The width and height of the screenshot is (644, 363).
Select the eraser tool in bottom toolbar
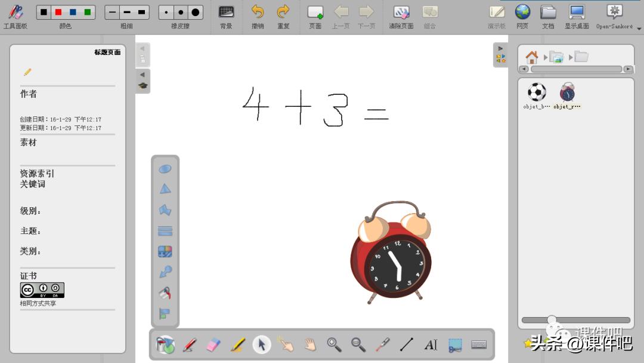click(x=213, y=344)
